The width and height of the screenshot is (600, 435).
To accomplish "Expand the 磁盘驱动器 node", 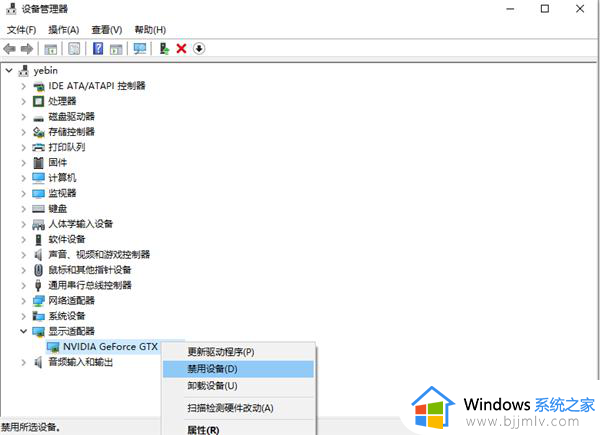I will 24,117.
